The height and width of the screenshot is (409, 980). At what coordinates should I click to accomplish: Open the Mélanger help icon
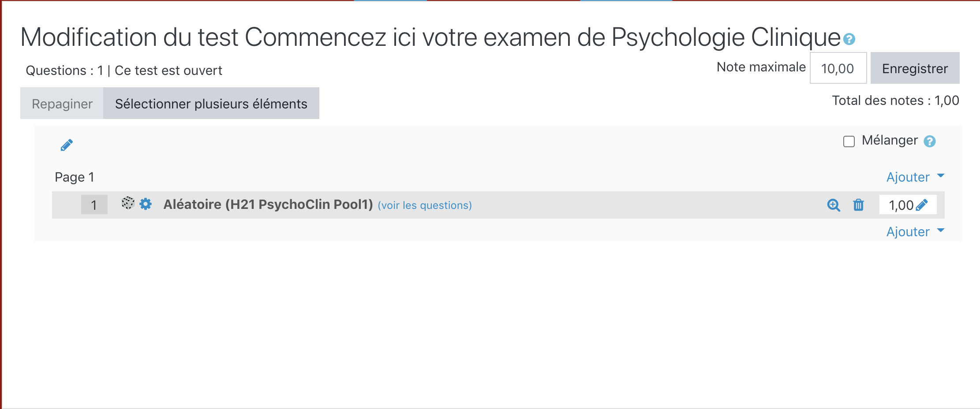click(930, 141)
